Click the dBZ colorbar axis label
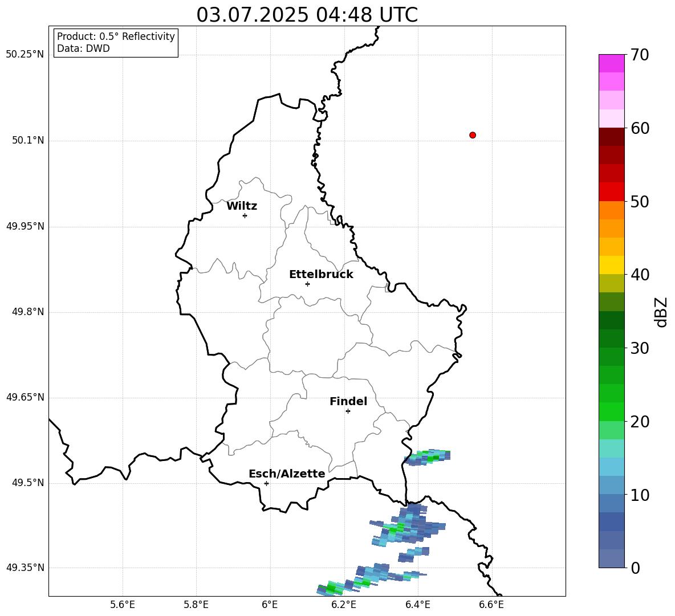Viewport: 675px width, 616px height. pos(661,312)
